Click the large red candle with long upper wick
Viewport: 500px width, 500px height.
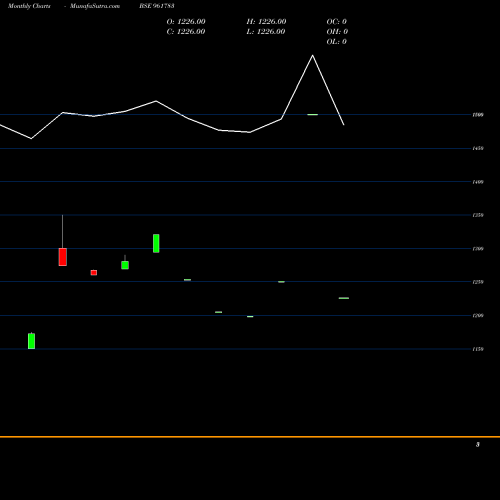(63, 257)
